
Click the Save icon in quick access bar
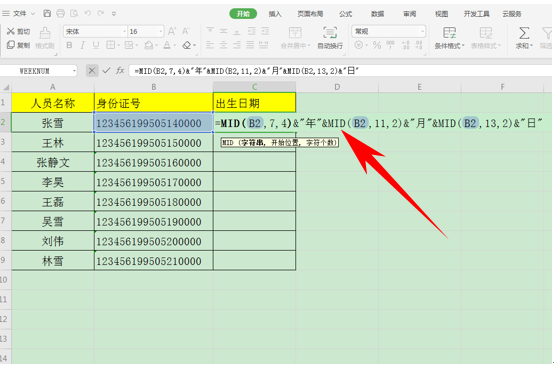[x=47, y=13]
